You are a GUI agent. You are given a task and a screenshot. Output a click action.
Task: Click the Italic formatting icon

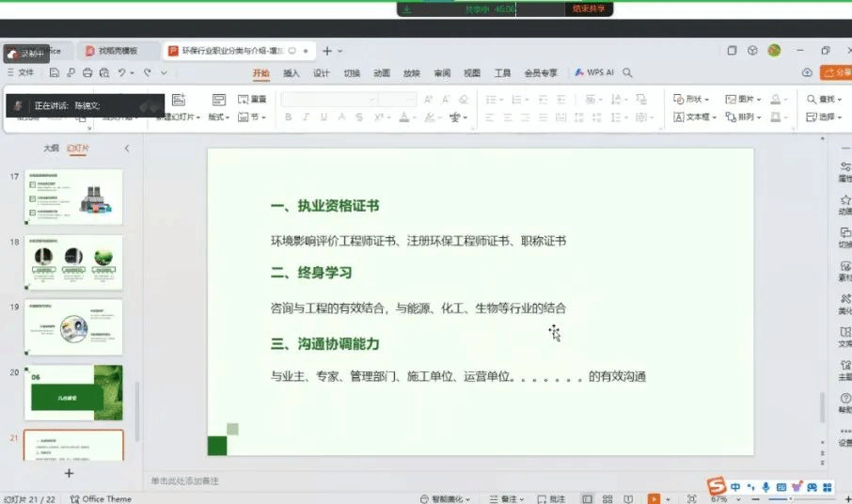point(306,118)
